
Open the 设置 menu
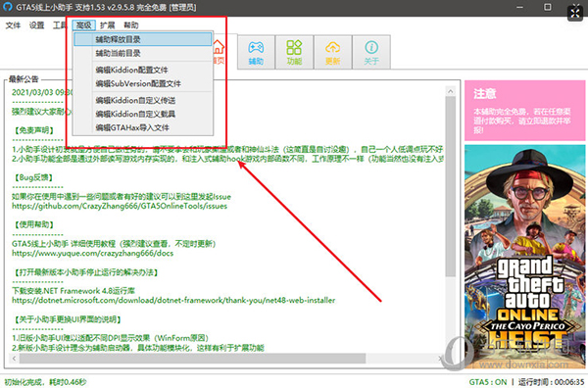pos(36,25)
